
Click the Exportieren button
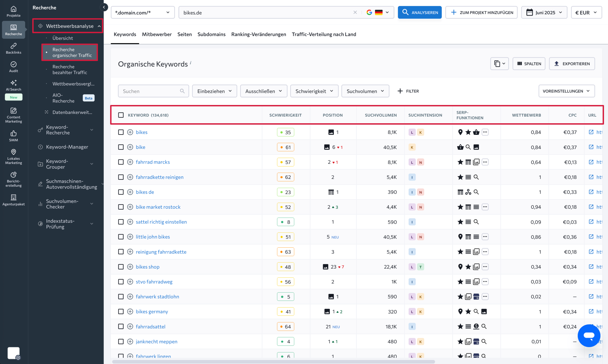pos(572,64)
